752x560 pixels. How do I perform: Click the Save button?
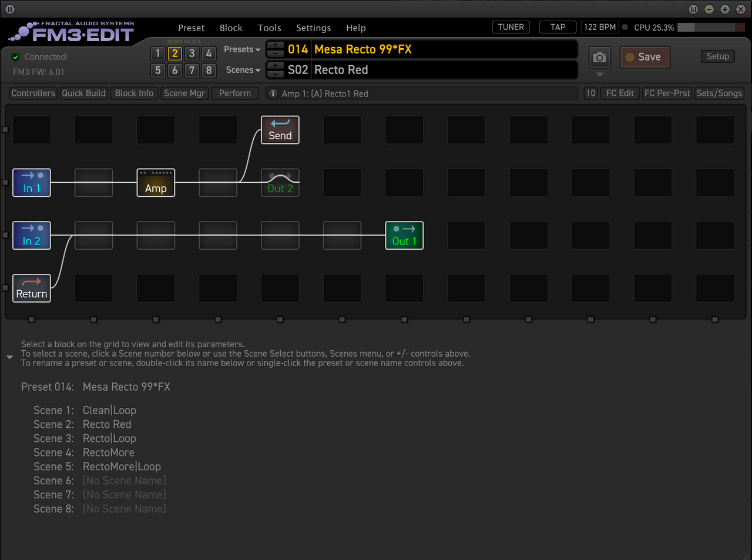point(644,57)
